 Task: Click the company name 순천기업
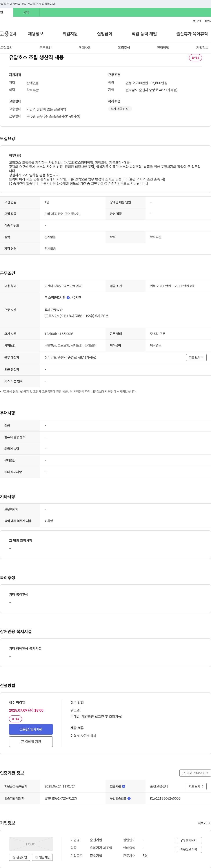click(96, 840)
